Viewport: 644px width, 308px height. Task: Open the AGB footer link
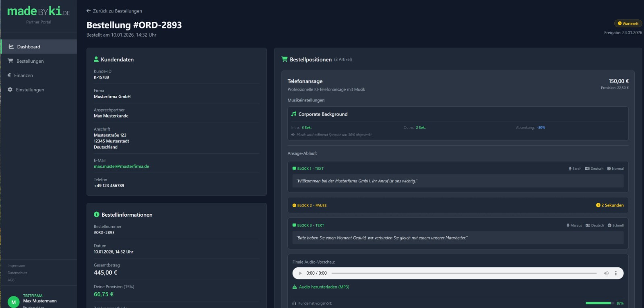point(11,280)
